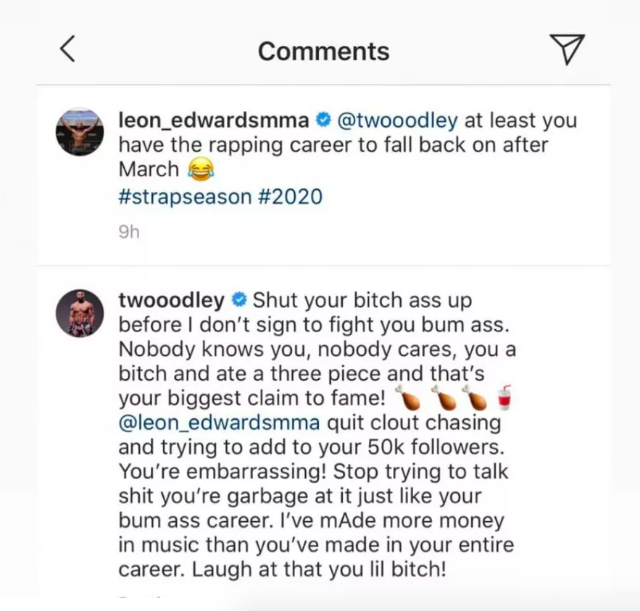Click the verified badge next to twooodley
Image resolution: width=640 pixels, height=611 pixels.
tap(239, 299)
